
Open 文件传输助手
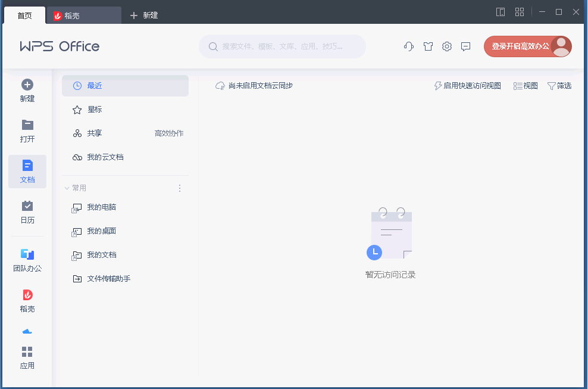[x=125, y=279]
